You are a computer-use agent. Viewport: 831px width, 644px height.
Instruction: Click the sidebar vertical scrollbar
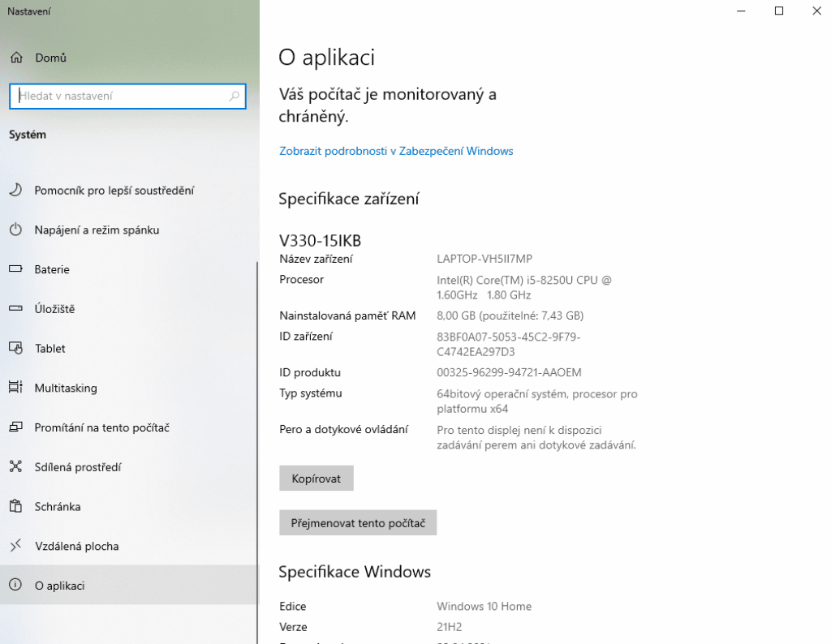pos(257,453)
